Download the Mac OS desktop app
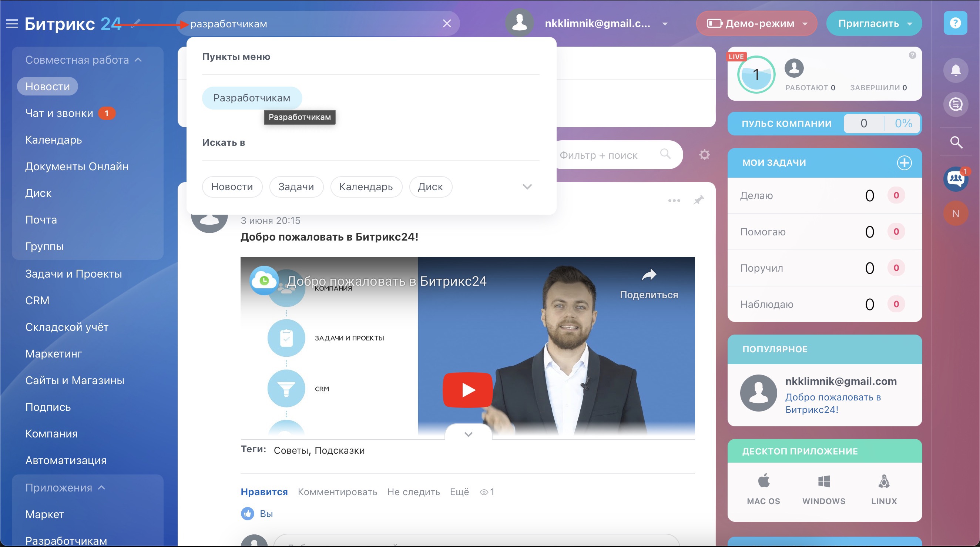The height and width of the screenshot is (547, 980). tap(763, 489)
